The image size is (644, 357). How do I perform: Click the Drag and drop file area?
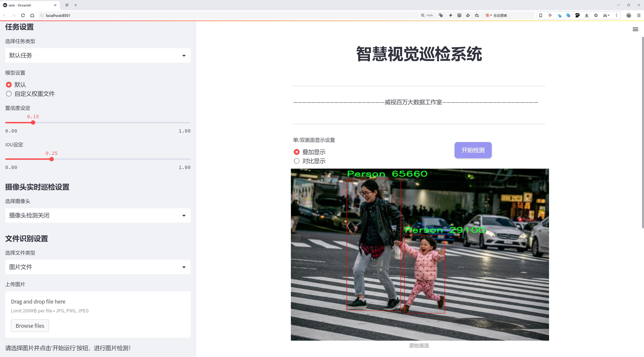tap(98, 315)
